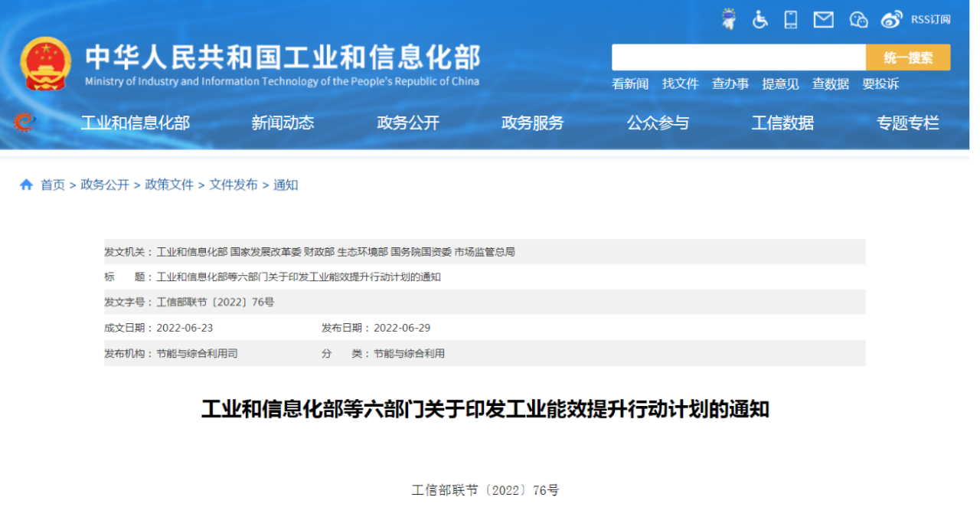Open the 查数据 quick link
This screenshot has width=980, height=517.
click(x=831, y=84)
